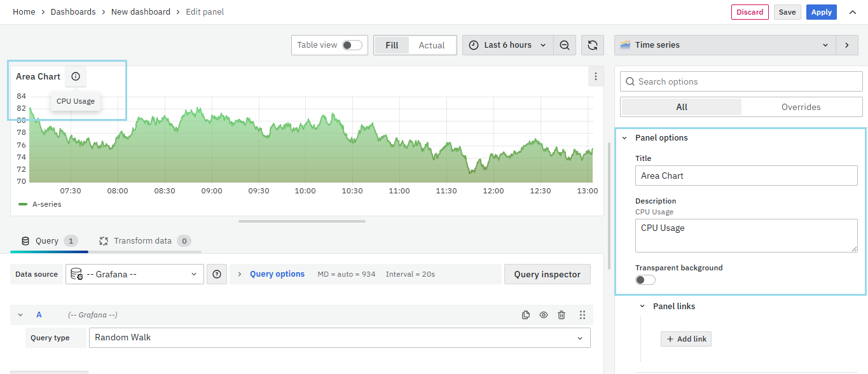This screenshot has height=374, width=868.
Task: Click the drag handle icon for query A
Action: [x=582, y=315]
